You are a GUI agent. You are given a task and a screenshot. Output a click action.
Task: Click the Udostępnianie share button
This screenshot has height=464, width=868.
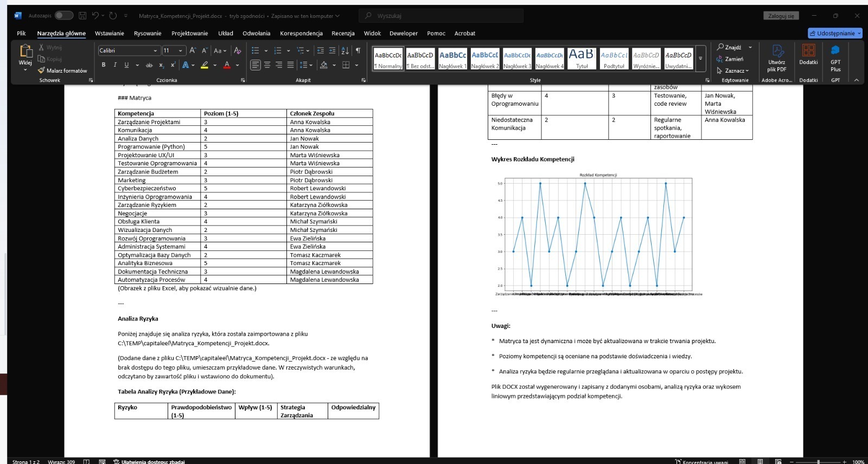coord(835,33)
